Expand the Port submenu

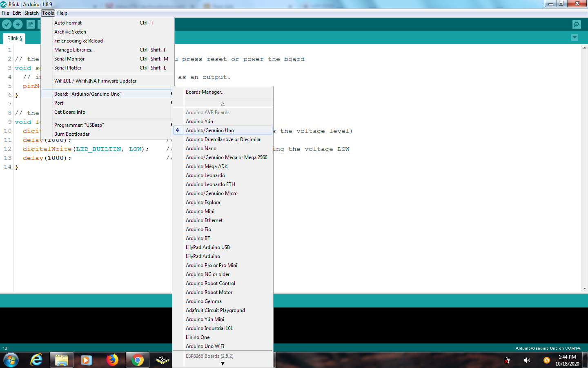108,103
